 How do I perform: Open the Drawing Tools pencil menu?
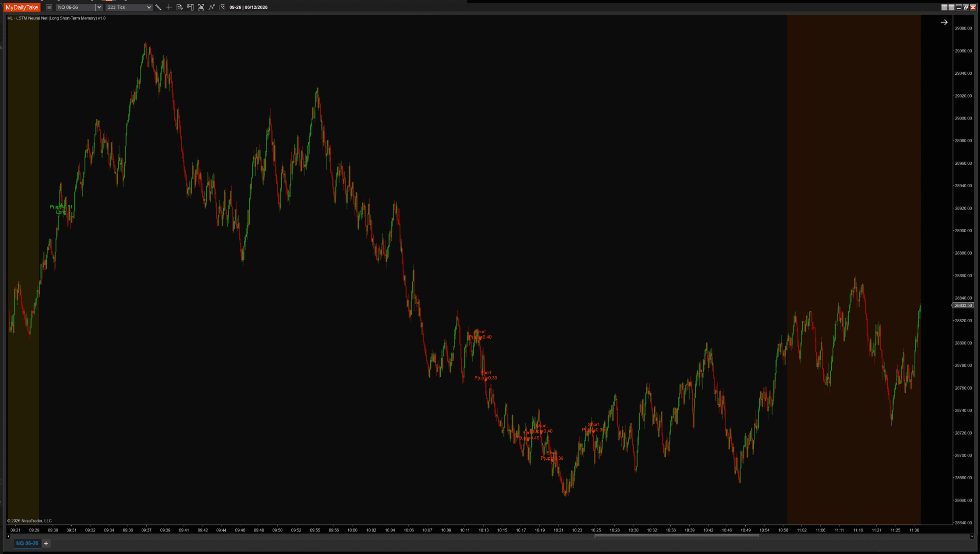click(x=158, y=7)
